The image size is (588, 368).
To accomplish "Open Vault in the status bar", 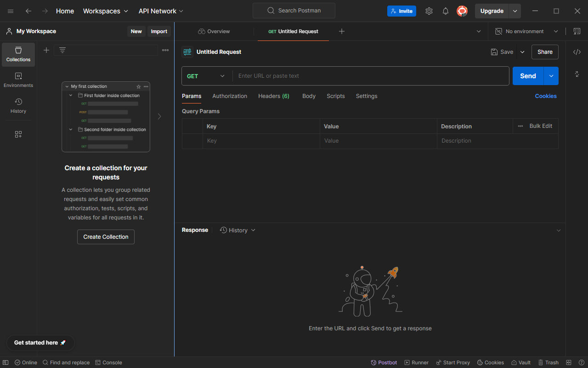I will click(x=521, y=362).
